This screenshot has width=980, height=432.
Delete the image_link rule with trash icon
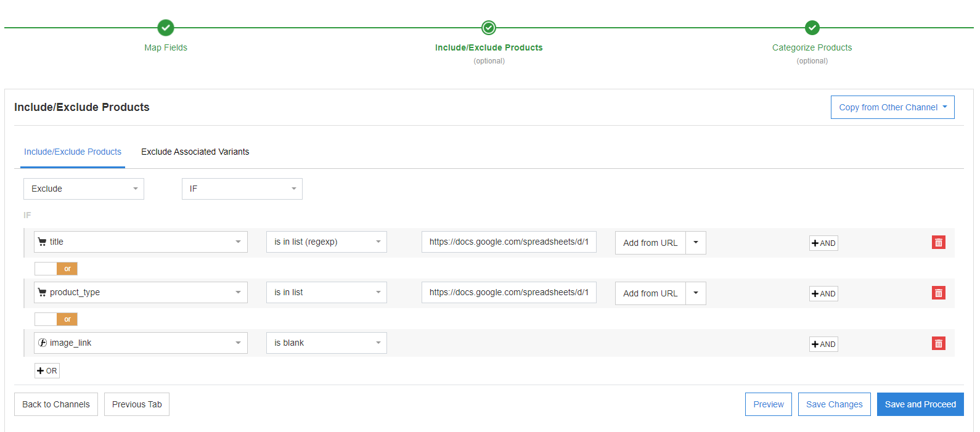[x=938, y=344]
